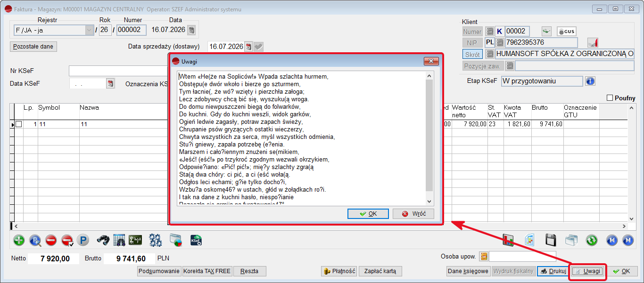Click the green refresh arrows icon
The height and width of the screenshot is (283, 644).
[x=592, y=240]
